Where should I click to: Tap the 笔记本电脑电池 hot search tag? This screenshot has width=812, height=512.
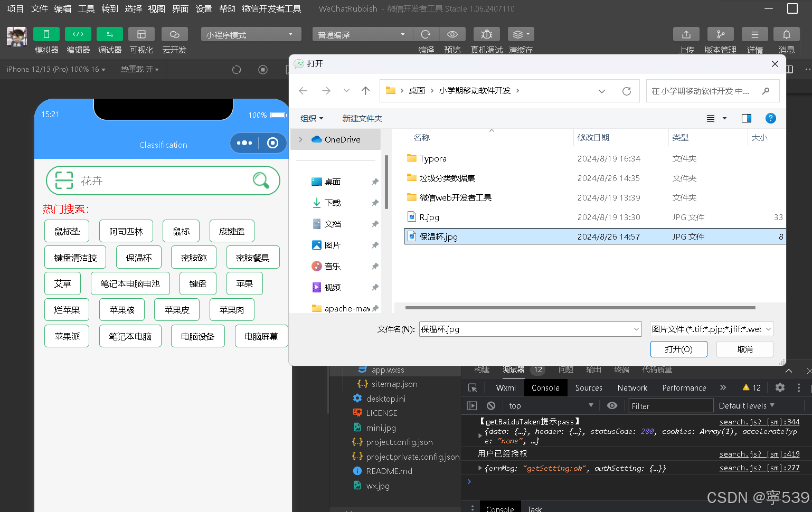(130, 283)
